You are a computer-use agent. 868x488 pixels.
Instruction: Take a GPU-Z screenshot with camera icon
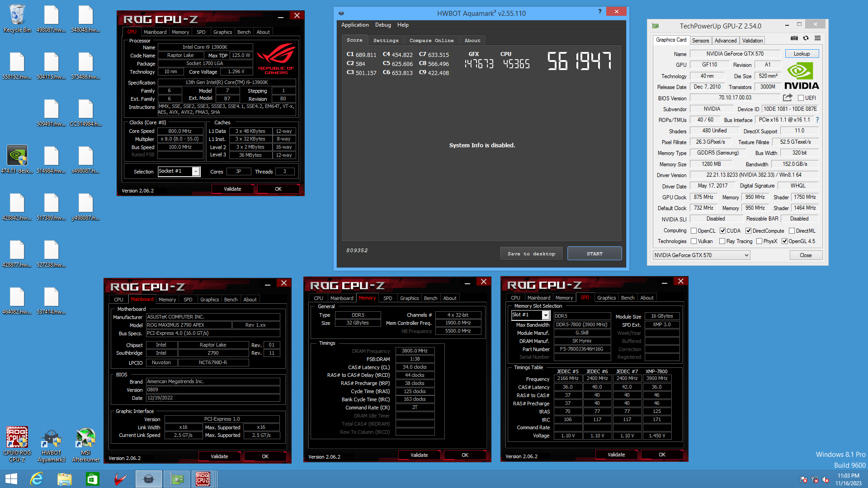coord(794,38)
